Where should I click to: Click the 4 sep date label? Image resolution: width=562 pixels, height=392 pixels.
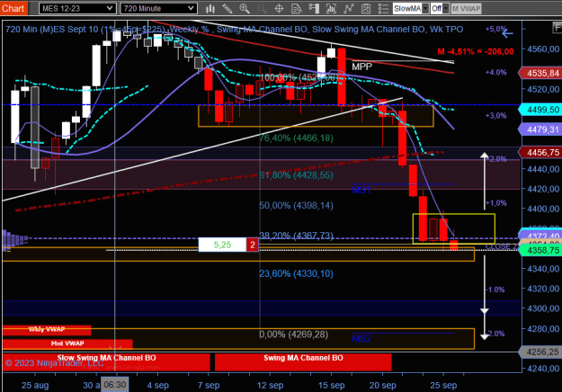[157, 386]
